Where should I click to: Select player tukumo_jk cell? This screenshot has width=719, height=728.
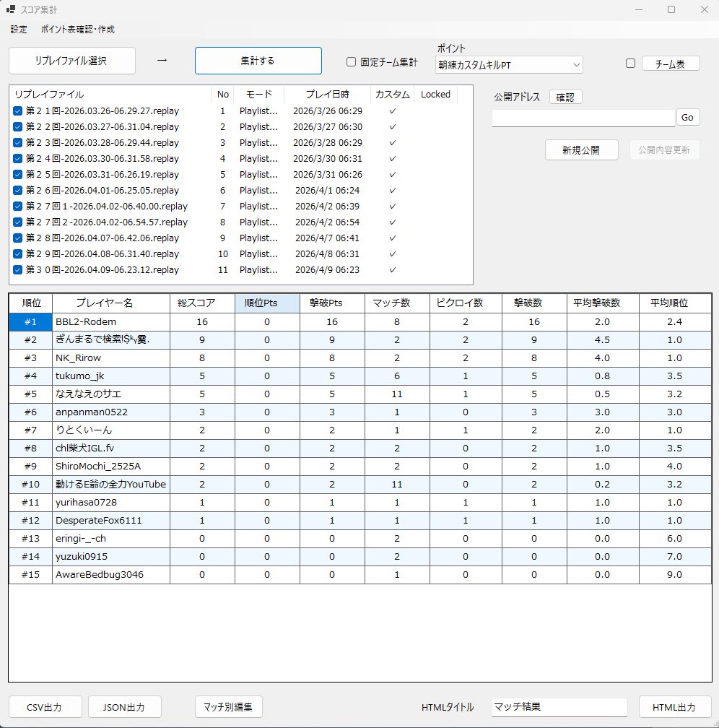click(111, 376)
